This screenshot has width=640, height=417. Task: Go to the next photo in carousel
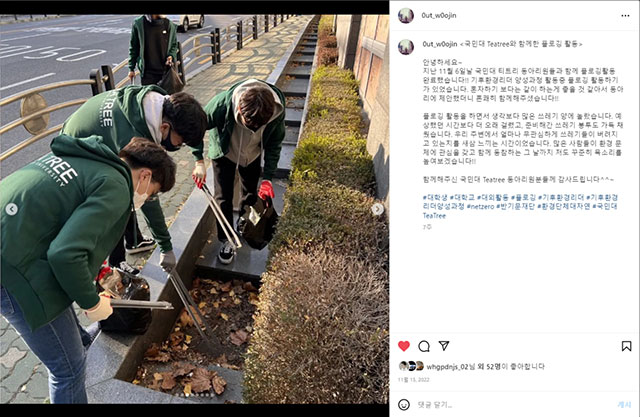point(378,209)
